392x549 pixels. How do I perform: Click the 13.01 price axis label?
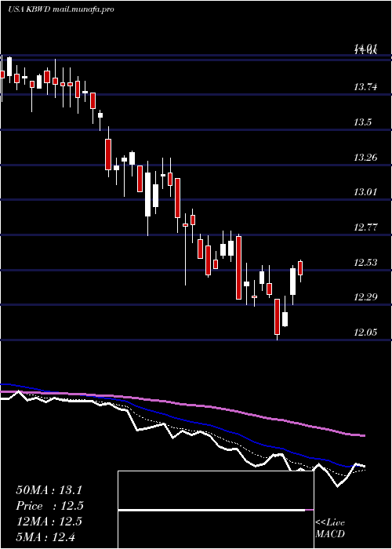click(x=365, y=192)
